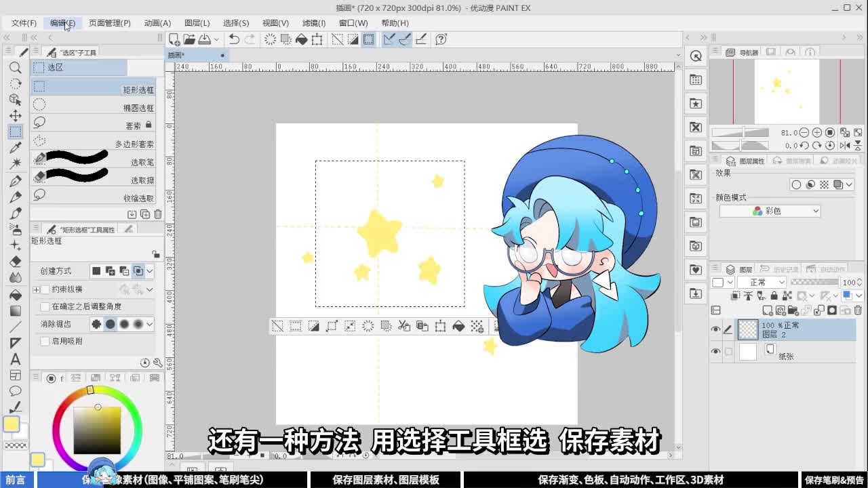Select the 选取笔 sub tool
This screenshot has width=868, height=488.
[94, 160]
